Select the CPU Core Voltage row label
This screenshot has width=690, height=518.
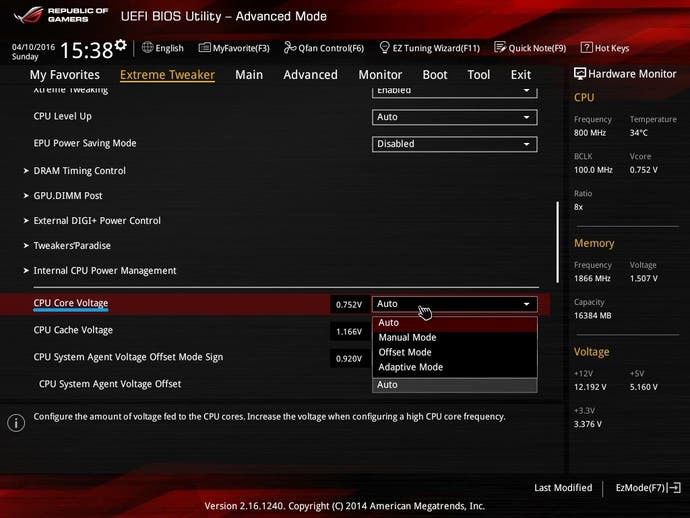point(71,303)
